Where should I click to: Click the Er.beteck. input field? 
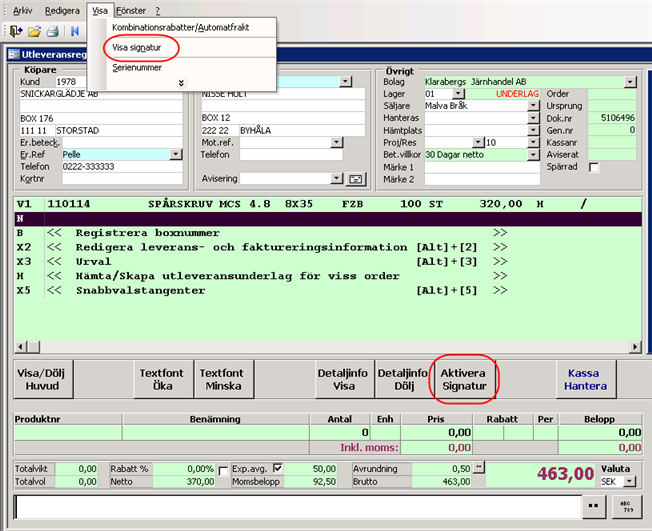pos(122,143)
